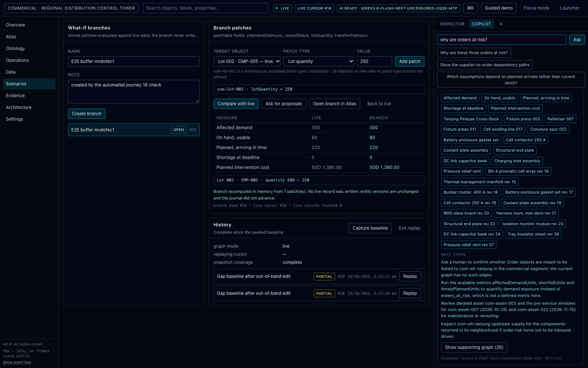Click Ask for proposals
The height and width of the screenshot is (368, 588).
pos(284,104)
